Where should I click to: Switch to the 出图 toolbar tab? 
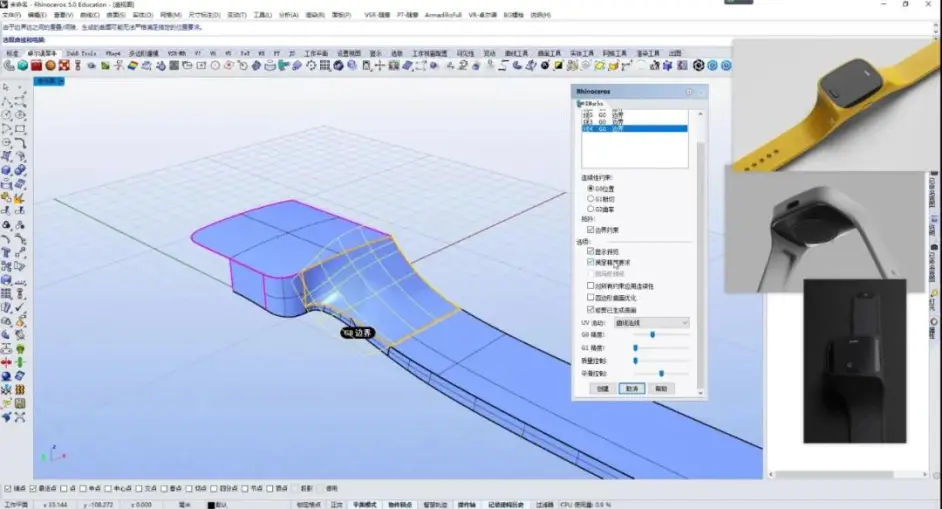(675, 53)
